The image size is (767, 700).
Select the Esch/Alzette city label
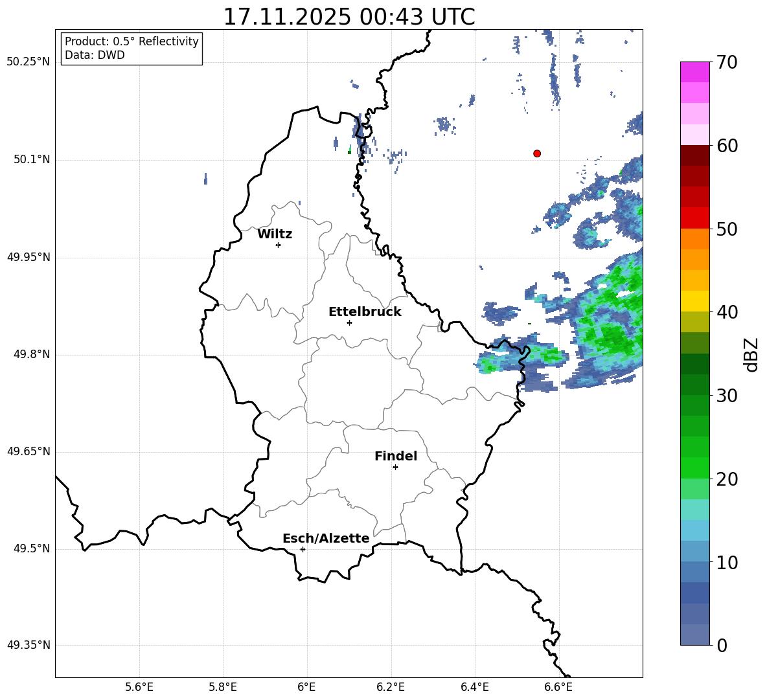pos(326,538)
